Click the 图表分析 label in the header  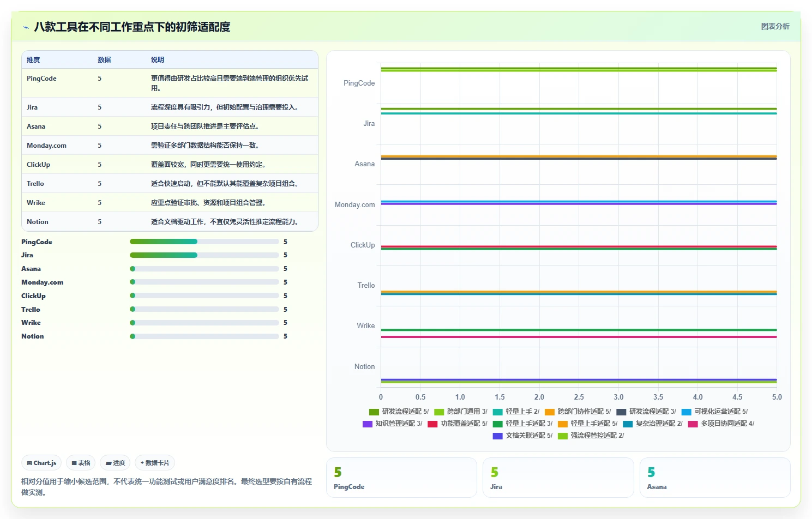coord(775,26)
